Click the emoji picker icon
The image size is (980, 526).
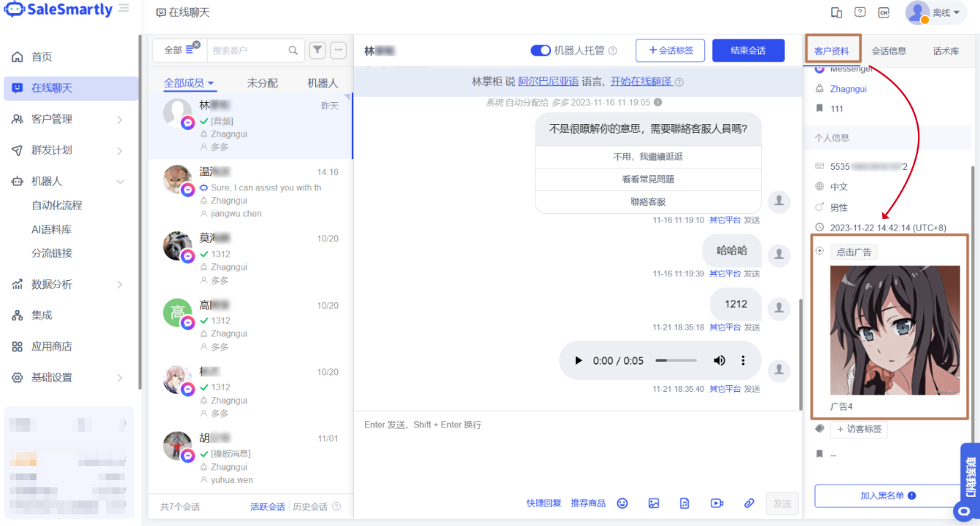pyautogui.click(x=622, y=503)
